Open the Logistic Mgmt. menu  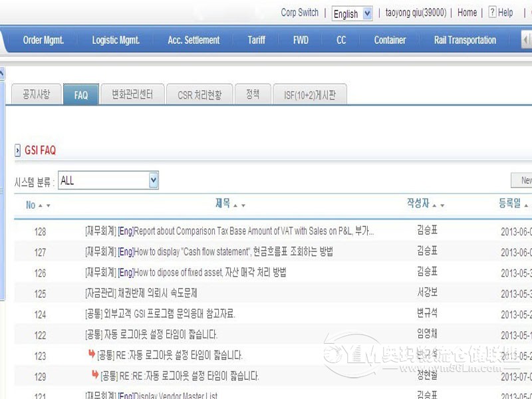116,40
